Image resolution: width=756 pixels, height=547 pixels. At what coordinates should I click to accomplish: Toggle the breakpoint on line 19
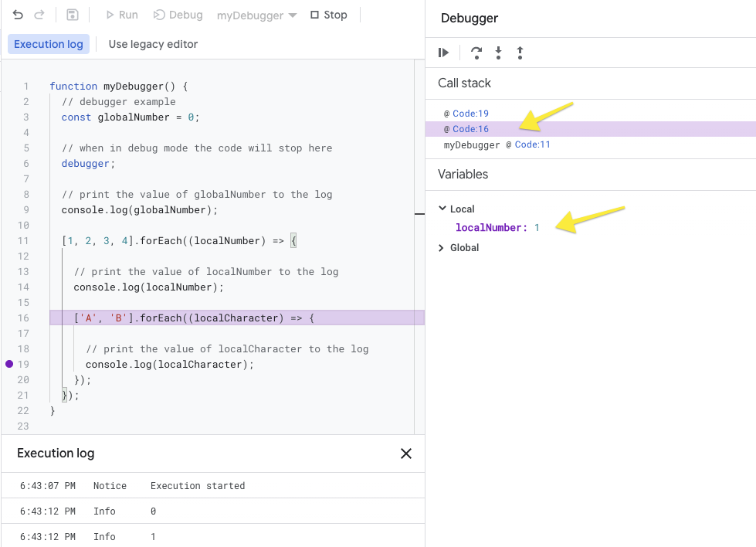9,364
